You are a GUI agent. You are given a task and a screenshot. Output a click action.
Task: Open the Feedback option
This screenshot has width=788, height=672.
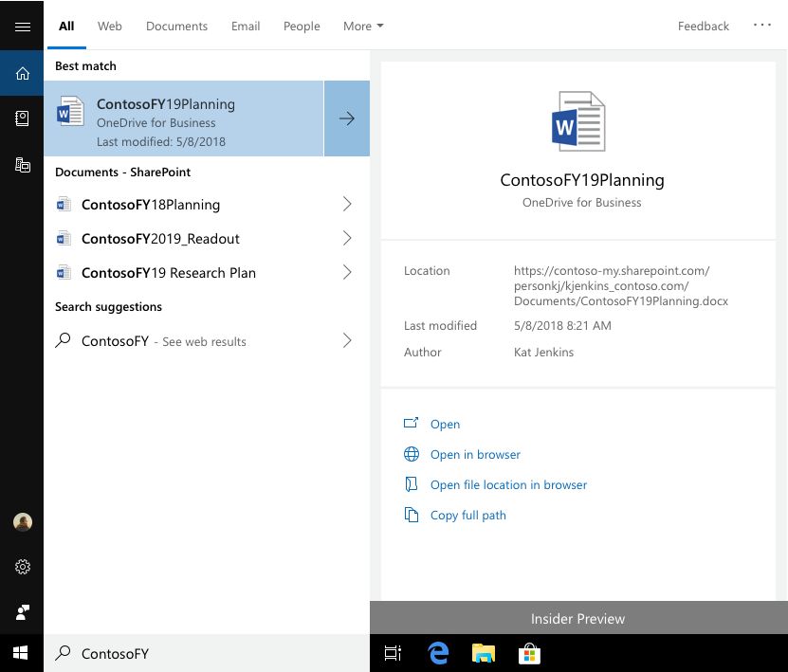(703, 27)
